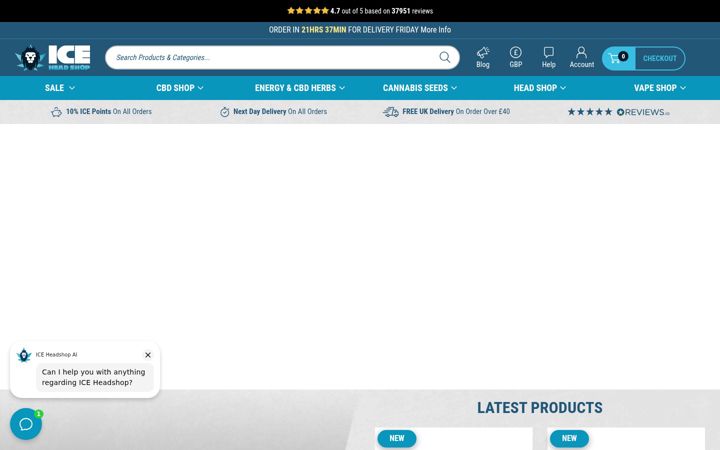
Task: Click the More Info delivery link
Action: click(436, 29)
